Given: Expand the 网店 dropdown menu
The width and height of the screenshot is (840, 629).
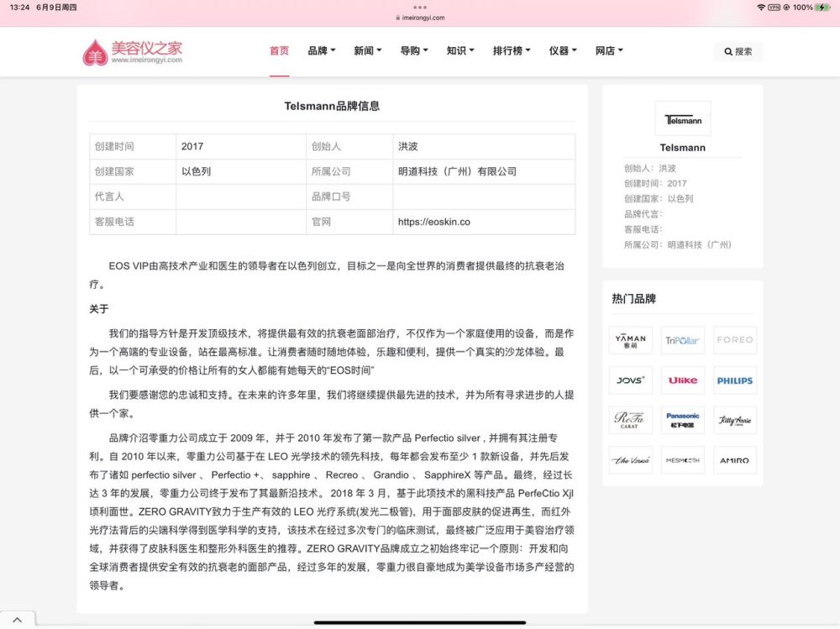Looking at the screenshot, I should [x=609, y=51].
